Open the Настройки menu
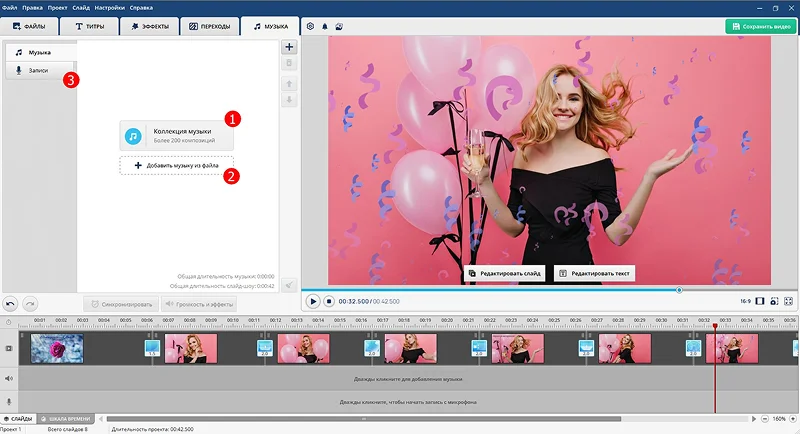Screen dimensions: 800x434 109,8
